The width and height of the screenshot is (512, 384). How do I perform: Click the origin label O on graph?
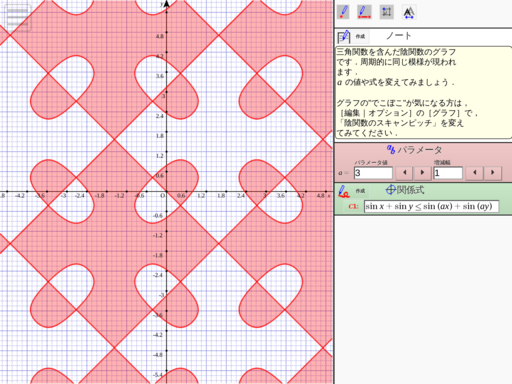[x=162, y=196]
